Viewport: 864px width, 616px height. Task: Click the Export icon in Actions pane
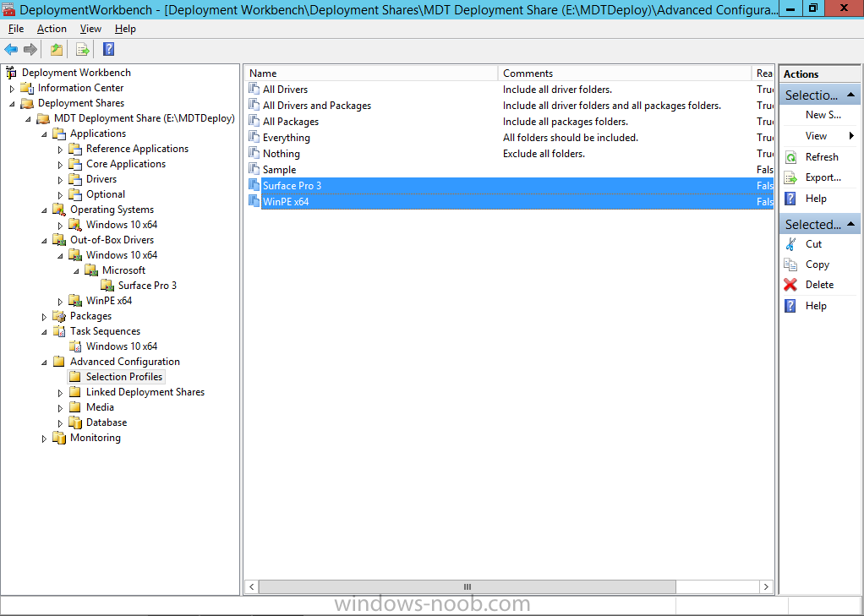pyautogui.click(x=790, y=177)
